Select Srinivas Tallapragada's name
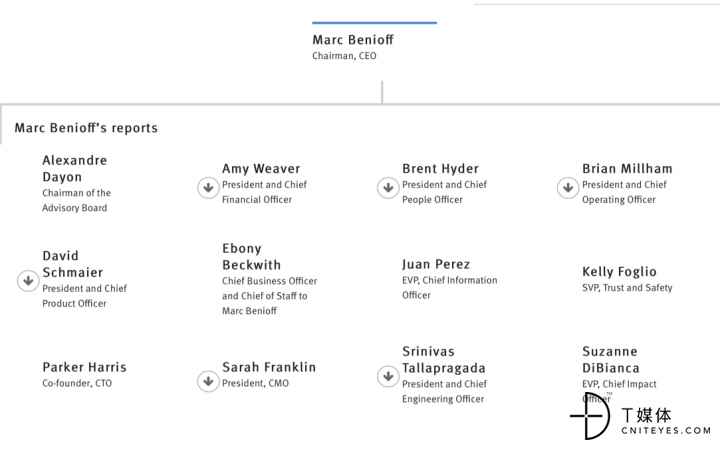Screen dimensions: 720x450 (x=444, y=360)
